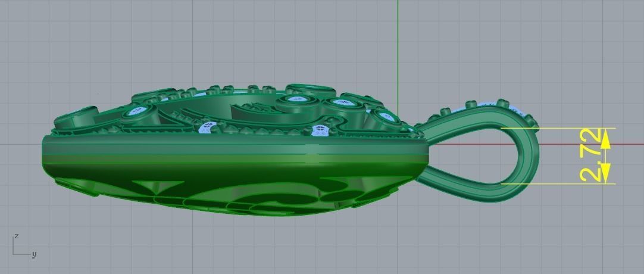Image resolution: width=644 pixels, height=274 pixels.
Task: Select the green pendant body model
Action: tap(236, 150)
